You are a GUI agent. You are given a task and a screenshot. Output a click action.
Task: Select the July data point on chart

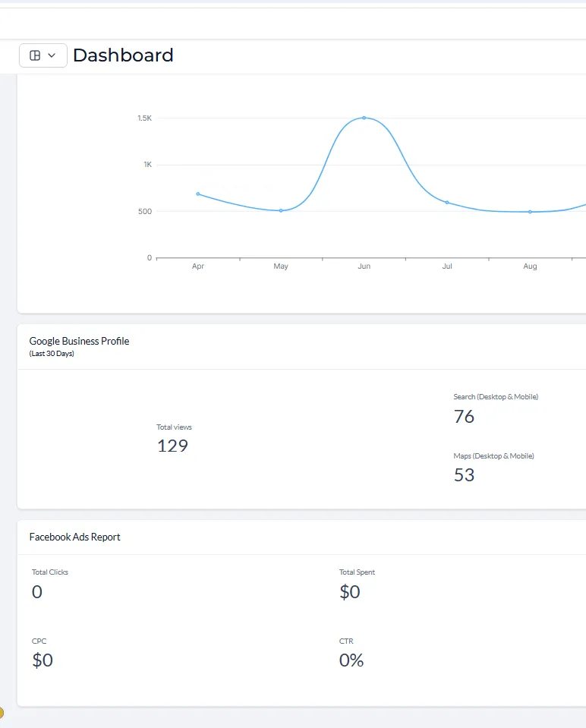tap(447, 203)
